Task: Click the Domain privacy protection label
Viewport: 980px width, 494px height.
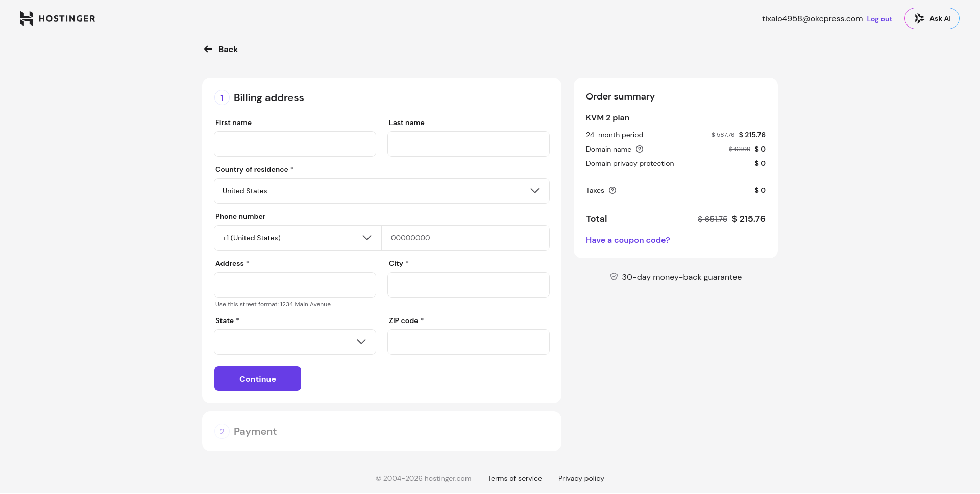Action: point(630,163)
